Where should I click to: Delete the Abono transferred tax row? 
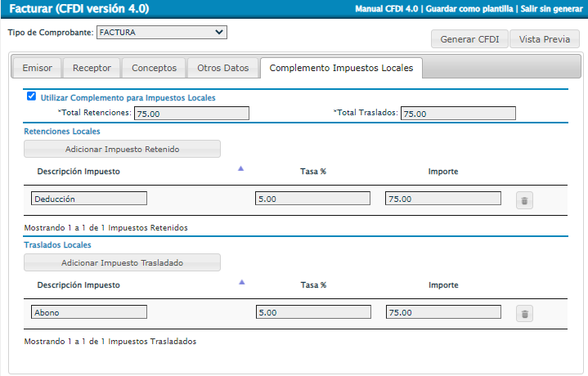524,313
